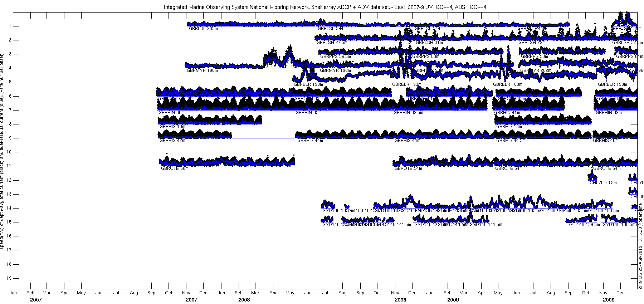Select the 'GBRHIS 46m' label
This screenshot has width=644, height=304.
click(606, 141)
